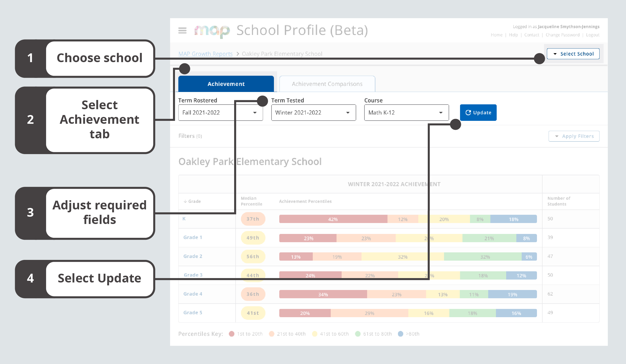
Task: Toggle the Select School chevron
Action: pos(554,54)
